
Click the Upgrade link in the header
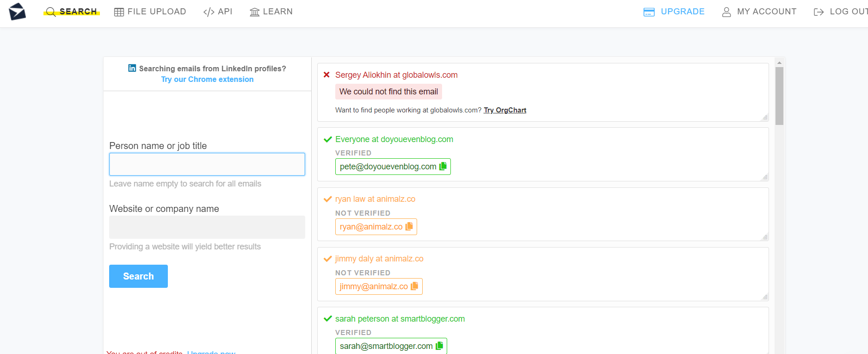(674, 12)
